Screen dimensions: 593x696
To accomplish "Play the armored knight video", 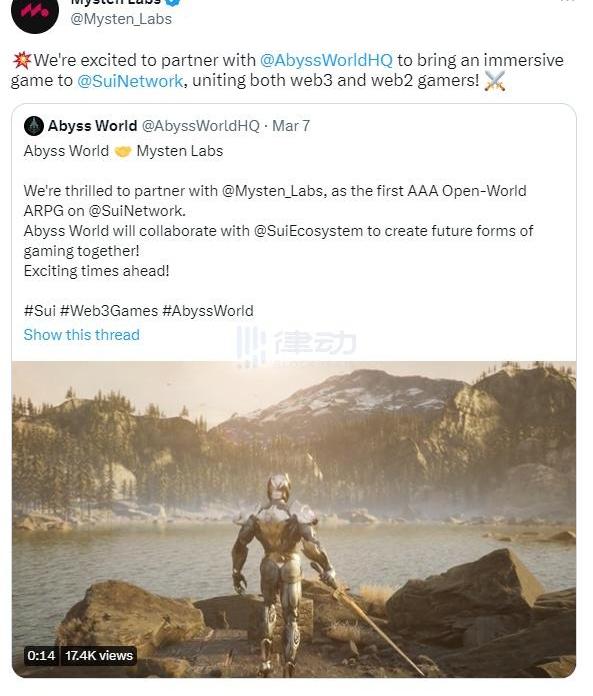I will click(x=294, y=519).
